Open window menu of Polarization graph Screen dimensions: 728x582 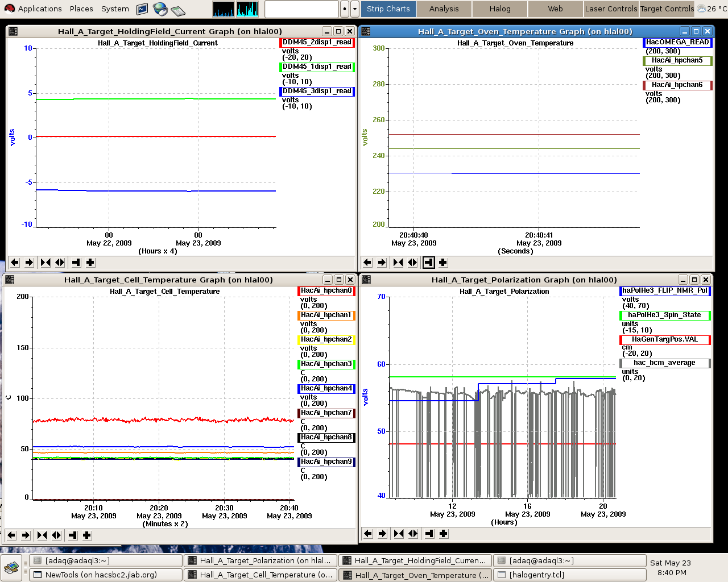366,280
